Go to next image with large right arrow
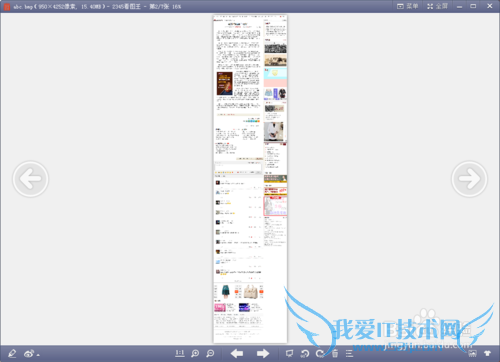500x362 pixels. coord(469,179)
